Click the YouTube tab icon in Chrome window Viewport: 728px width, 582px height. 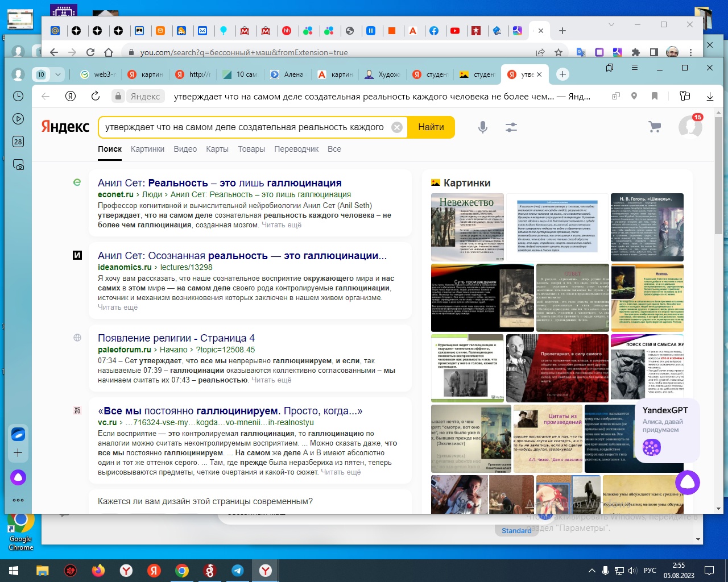tap(455, 31)
